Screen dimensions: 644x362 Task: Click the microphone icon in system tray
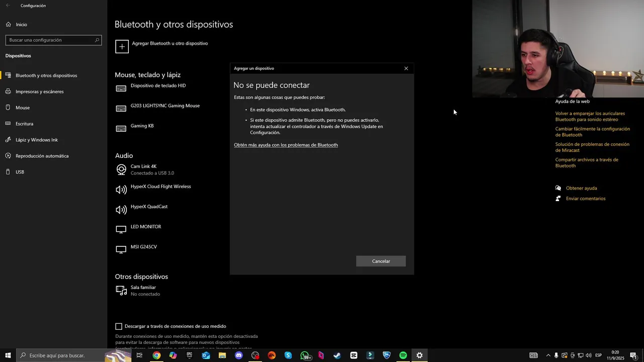(x=556, y=355)
